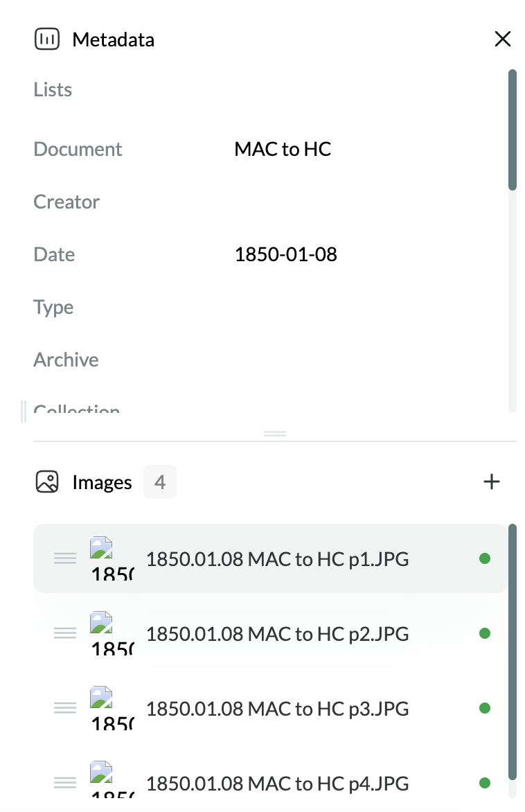Screen dimensions: 525x812
Task: Click the green status dot for p1.JPG
Action: tap(485, 558)
